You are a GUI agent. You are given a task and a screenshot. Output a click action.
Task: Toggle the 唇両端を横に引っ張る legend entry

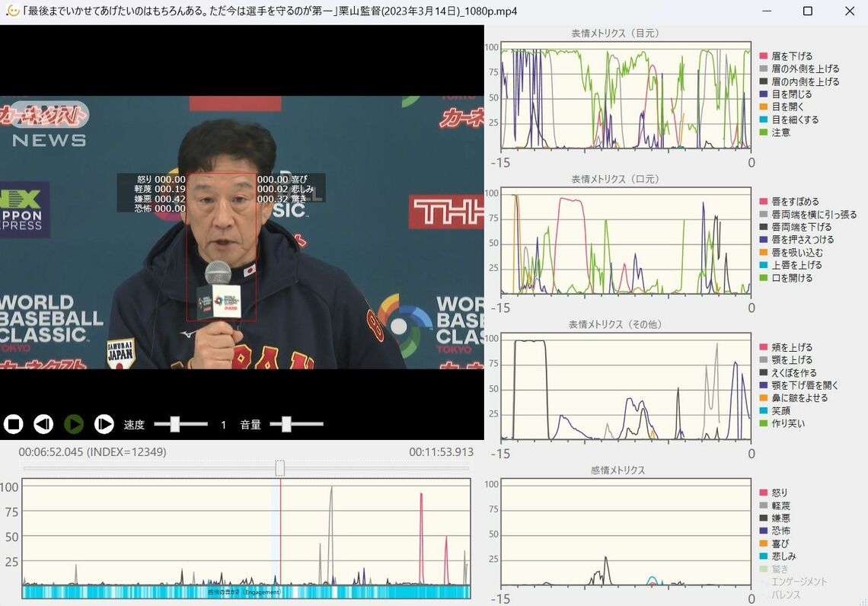(x=808, y=214)
